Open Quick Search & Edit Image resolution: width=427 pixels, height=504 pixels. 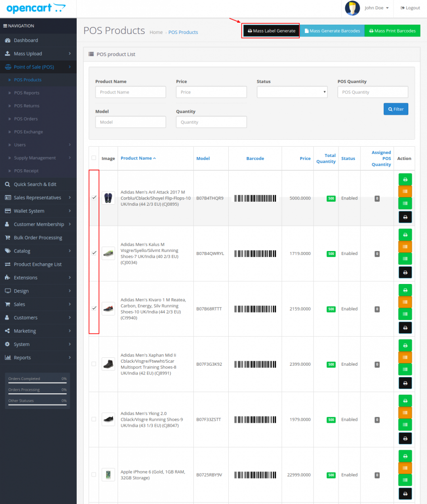[38, 184]
